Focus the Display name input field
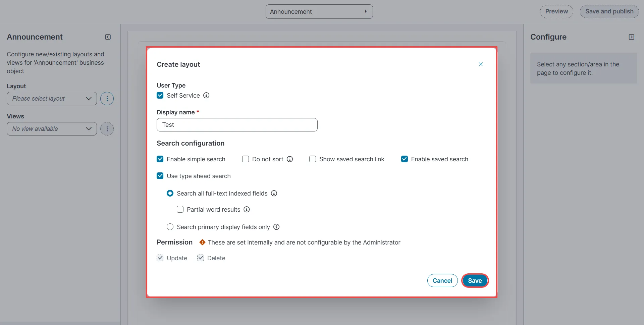This screenshot has width=644, height=325. (237, 125)
